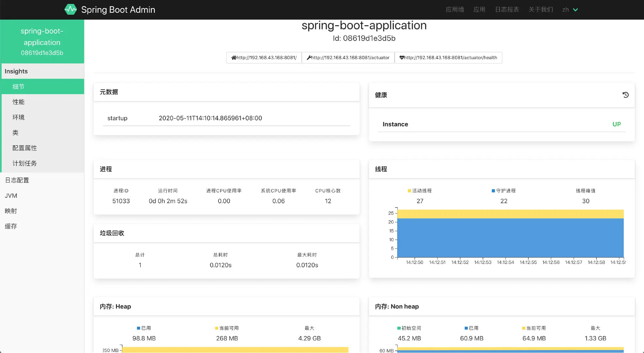Open the 应用墙 top menu
The image size is (644, 353).
[455, 10]
